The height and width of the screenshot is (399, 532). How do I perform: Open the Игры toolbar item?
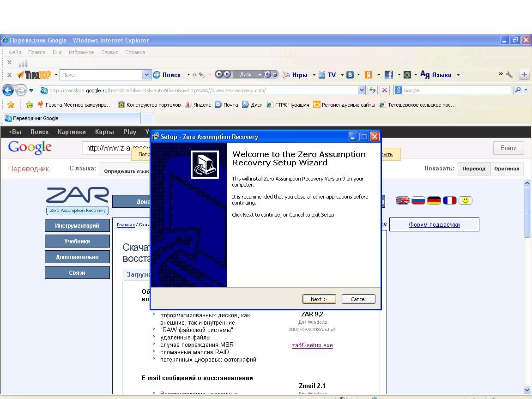[x=295, y=75]
